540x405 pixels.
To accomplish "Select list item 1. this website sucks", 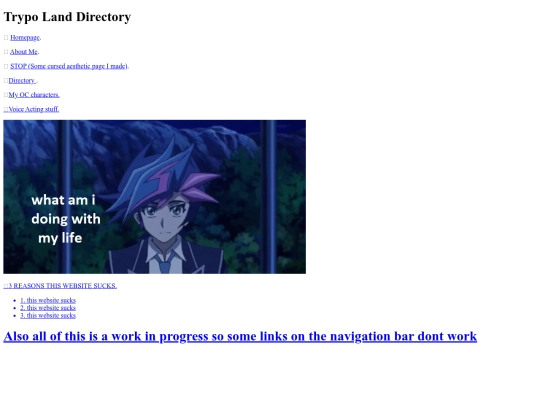I will tap(48, 300).
